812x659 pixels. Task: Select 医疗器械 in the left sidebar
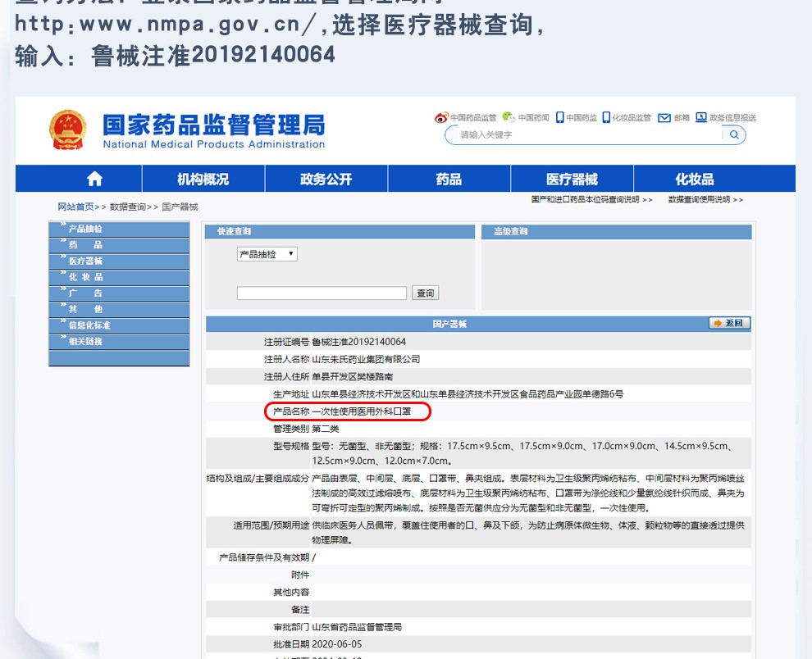(119, 261)
